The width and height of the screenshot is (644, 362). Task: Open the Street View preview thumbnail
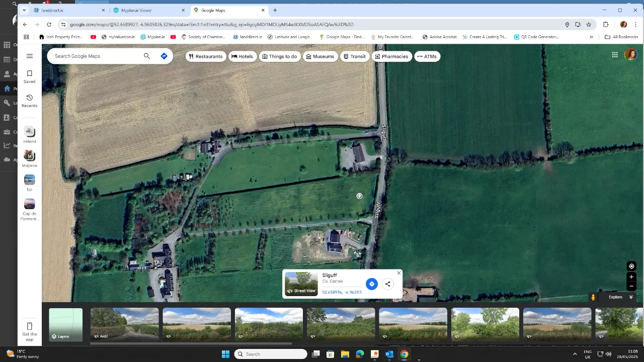(x=300, y=284)
